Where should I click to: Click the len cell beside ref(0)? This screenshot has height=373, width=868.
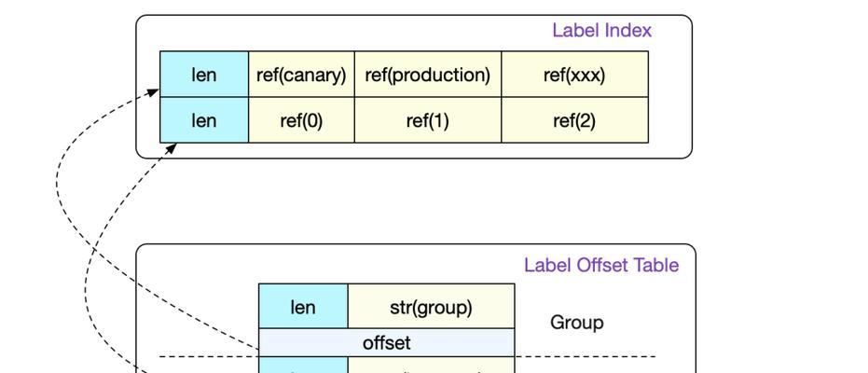204,120
